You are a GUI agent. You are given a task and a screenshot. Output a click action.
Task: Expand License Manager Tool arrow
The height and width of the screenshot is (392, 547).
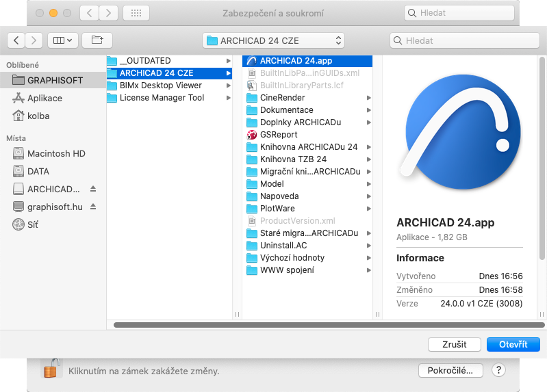pyautogui.click(x=229, y=98)
